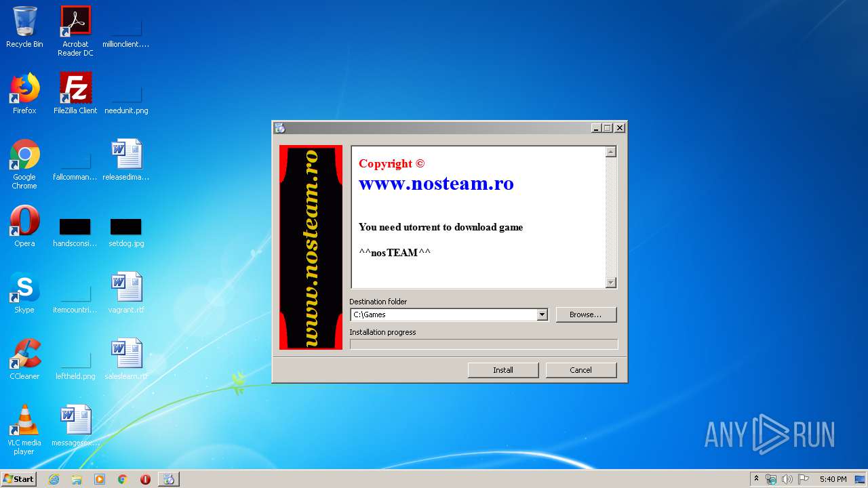Launch FileZilla Client shortcut

click(75, 94)
